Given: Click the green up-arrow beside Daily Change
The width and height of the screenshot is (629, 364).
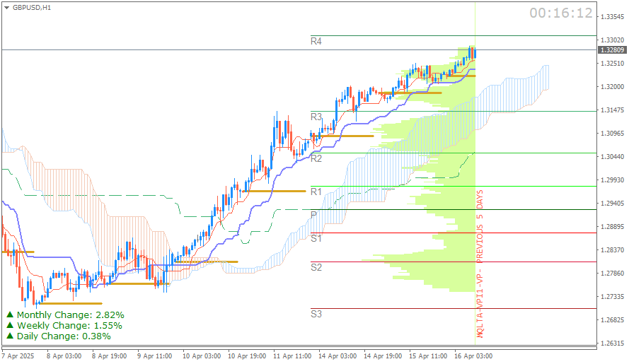Looking at the screenshot, I should tap(10, 336).
